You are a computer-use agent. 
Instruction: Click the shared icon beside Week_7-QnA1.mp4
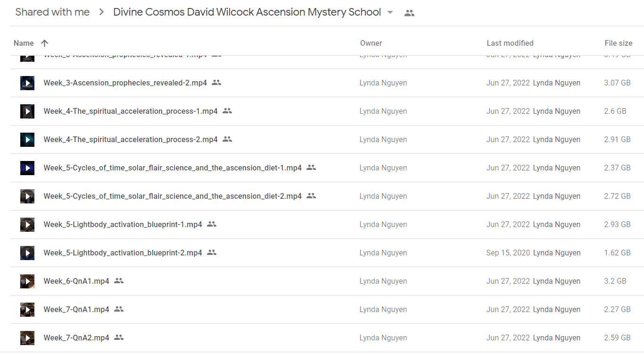119,309
